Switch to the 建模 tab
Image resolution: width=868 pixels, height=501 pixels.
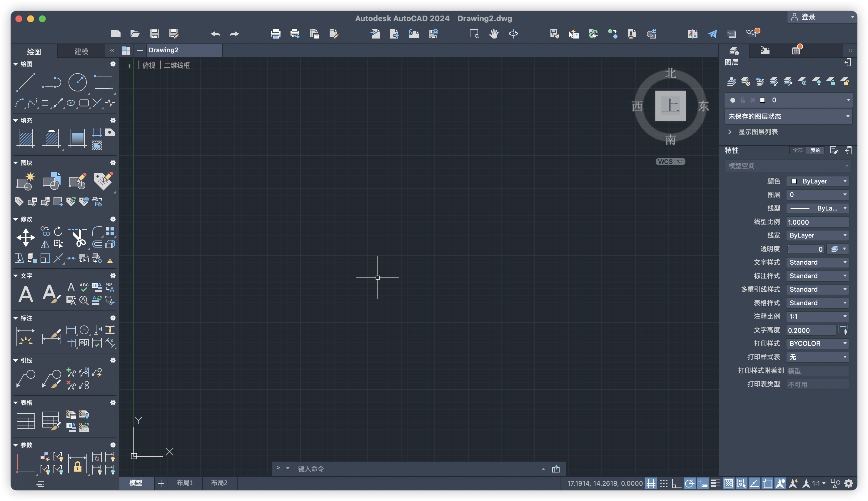click(81, 51)
